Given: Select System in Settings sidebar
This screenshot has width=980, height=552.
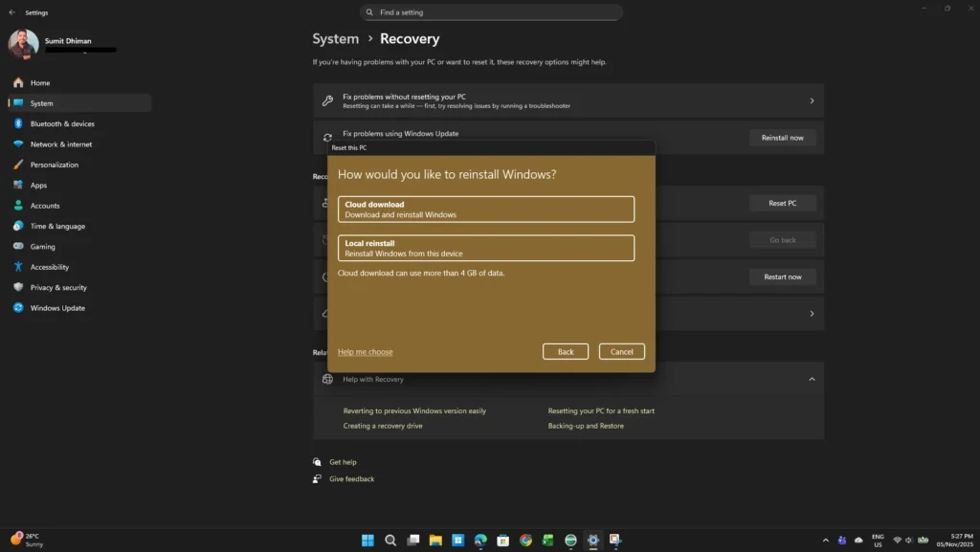Looking at the screenshot, I should (x=79, y=103).
